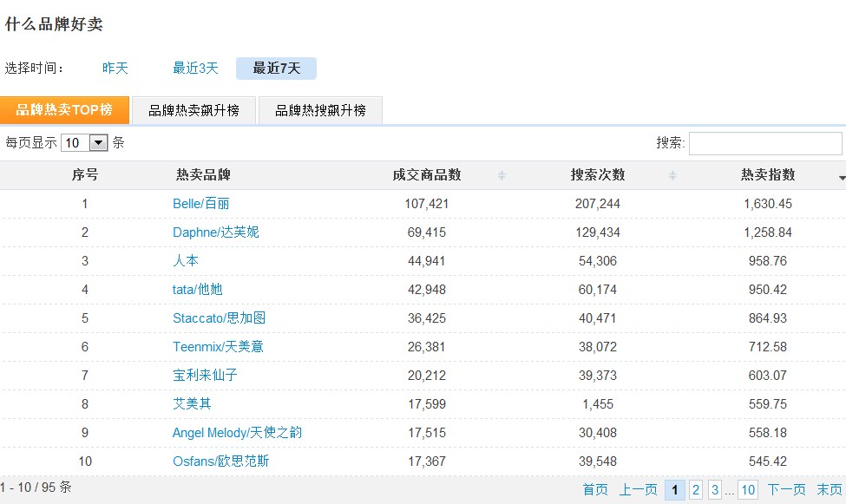846x504 pixels.
Task: Click descending sort arrow beside 热卖指数
Action: (x=841, y=178)
